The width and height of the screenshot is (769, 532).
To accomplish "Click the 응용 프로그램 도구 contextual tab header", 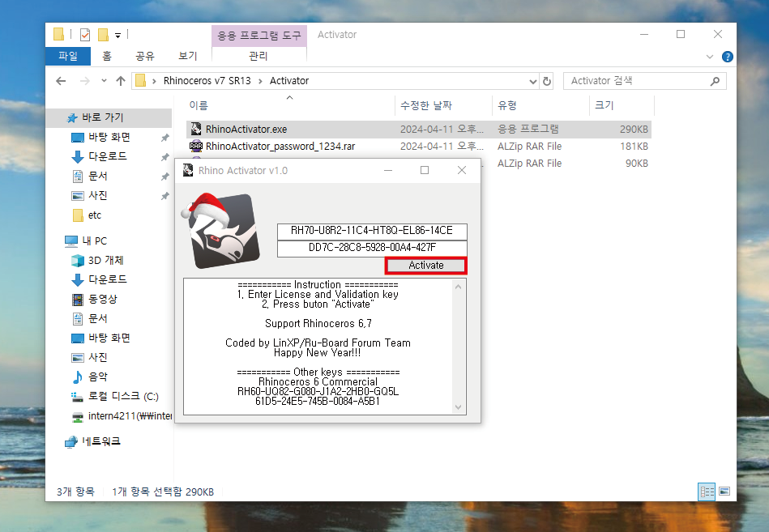I will [x=259, y=36].
